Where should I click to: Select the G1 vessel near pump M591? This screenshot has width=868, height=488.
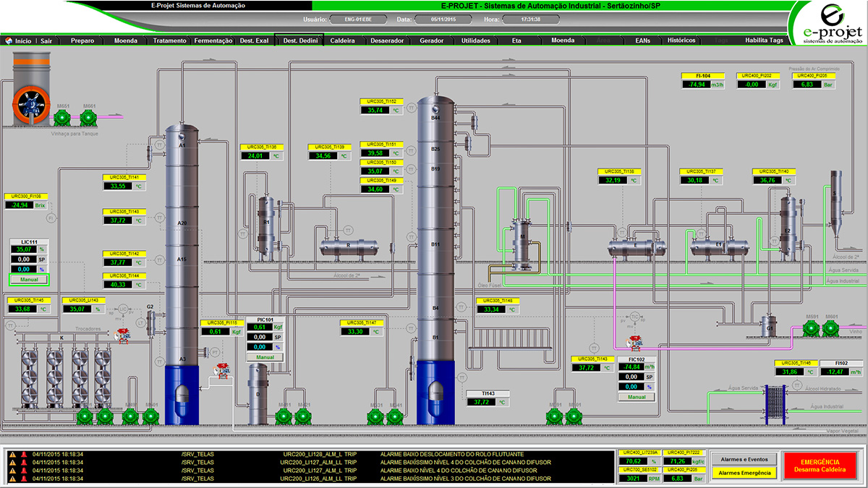click(770, 325)
